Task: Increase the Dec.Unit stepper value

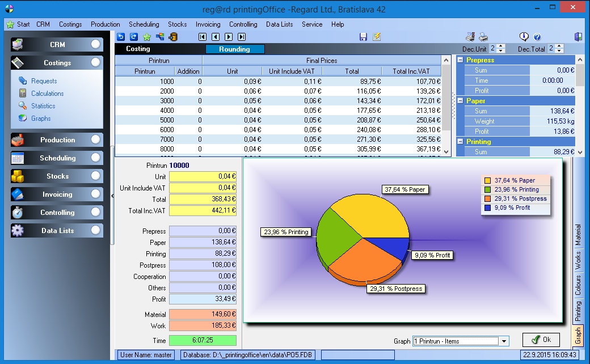Action: tap(501, 46)
